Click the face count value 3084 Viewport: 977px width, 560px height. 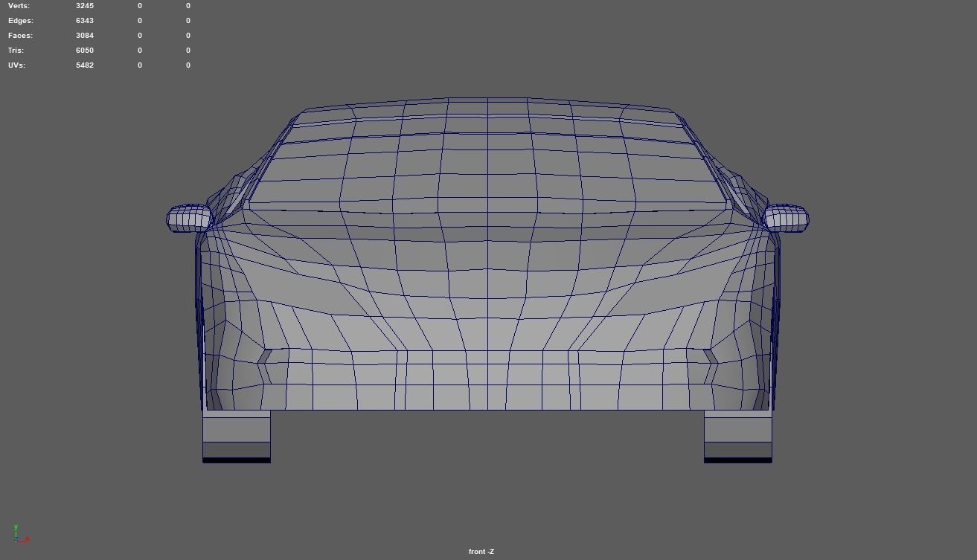click(x=85, y=36)
